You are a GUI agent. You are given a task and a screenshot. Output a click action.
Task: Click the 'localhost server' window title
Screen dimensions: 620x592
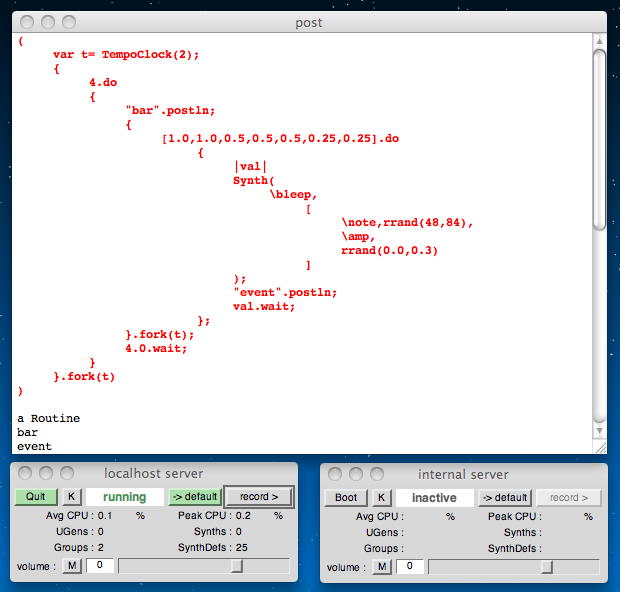(x=153, y=473)
